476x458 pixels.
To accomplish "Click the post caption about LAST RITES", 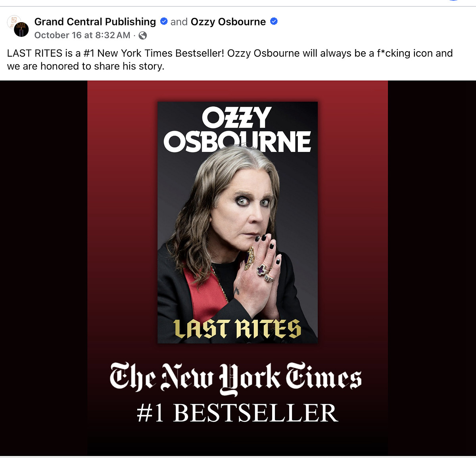I will [229, 59].
